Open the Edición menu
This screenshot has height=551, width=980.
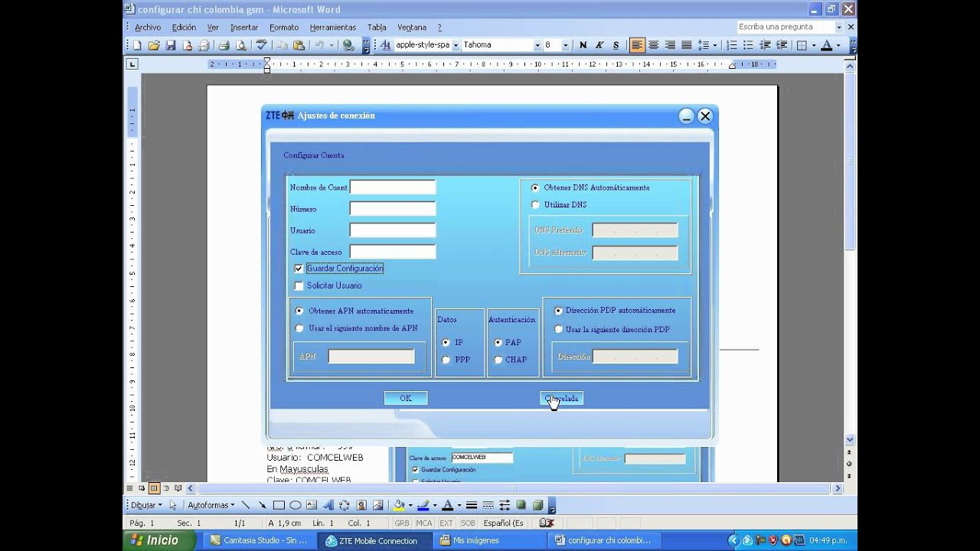click(184, 28)
